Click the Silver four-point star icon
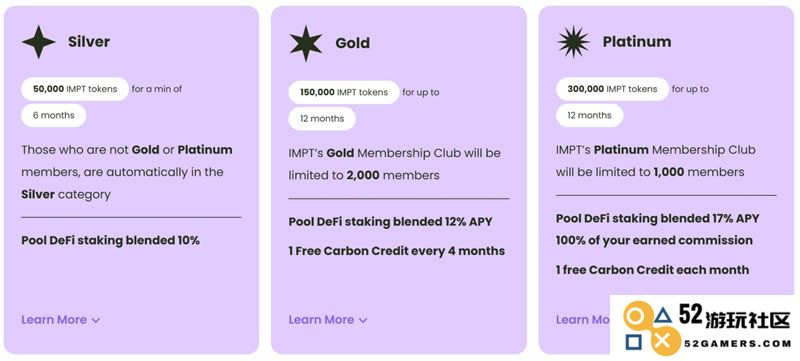 [x=39, y=42]
